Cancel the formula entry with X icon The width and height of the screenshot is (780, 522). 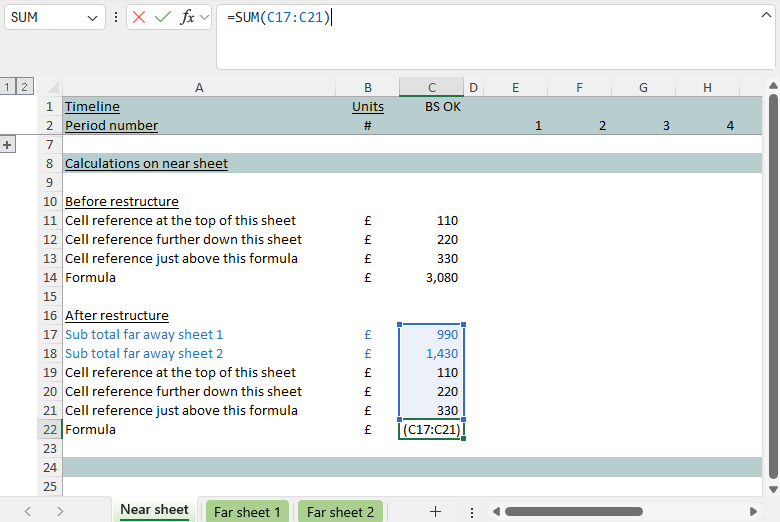[x=139, y=18]
